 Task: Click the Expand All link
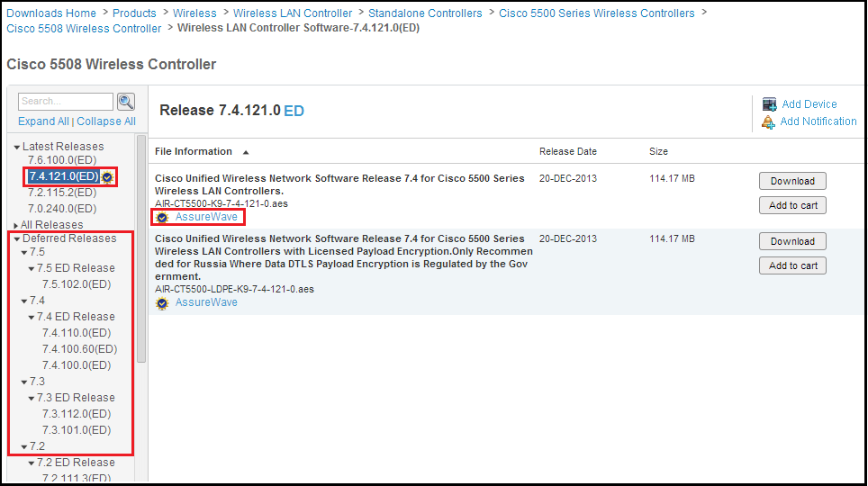tap(43, 121)
